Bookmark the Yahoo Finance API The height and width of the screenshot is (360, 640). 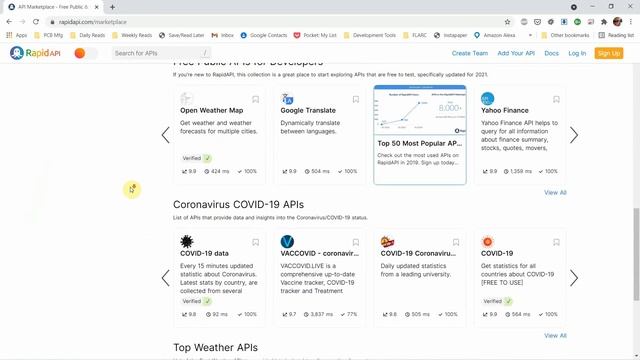pos(556,99)
